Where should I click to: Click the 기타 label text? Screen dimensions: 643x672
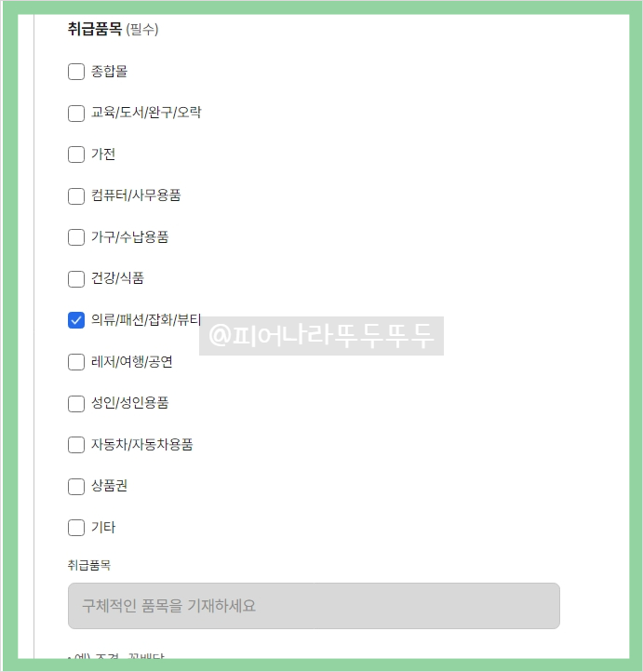(x=103, y=528)
